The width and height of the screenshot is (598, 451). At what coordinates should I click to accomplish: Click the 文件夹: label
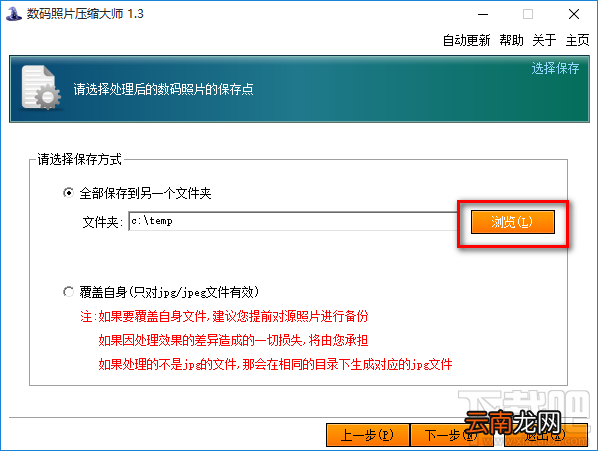(102, 222)
